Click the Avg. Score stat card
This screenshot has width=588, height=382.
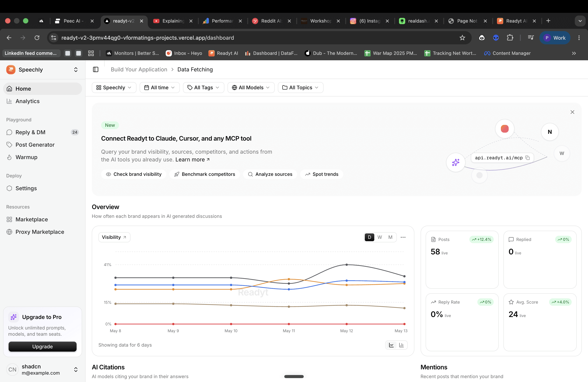pos(540,322)
